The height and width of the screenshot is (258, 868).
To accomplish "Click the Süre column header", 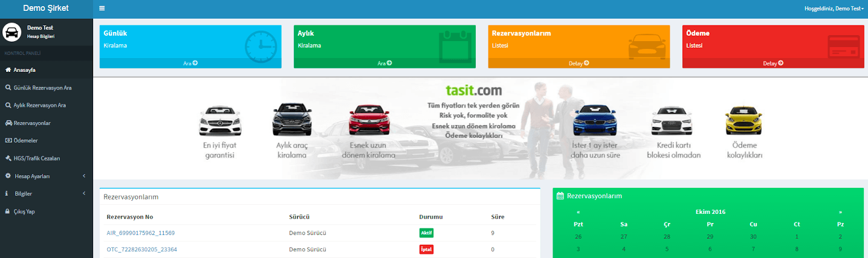I will click(497, 216).
